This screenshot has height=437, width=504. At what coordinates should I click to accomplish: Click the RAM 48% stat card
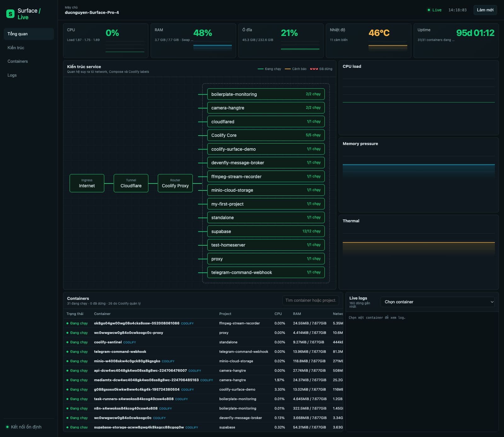coord(193,40)
